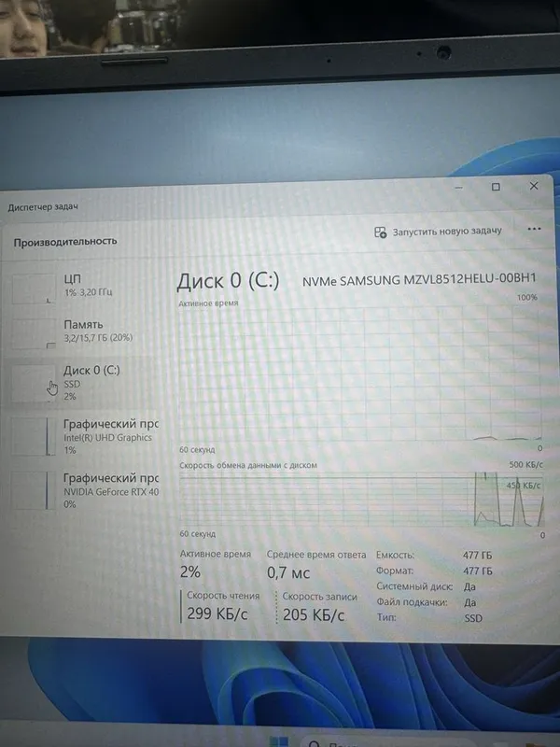This screenshot has height=747, width=560.
Task: Select the Память memory item
Action: tap(83, 331)
